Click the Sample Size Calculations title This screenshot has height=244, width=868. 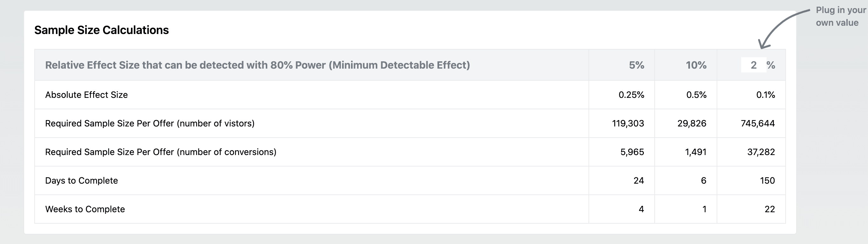(101, 30)
